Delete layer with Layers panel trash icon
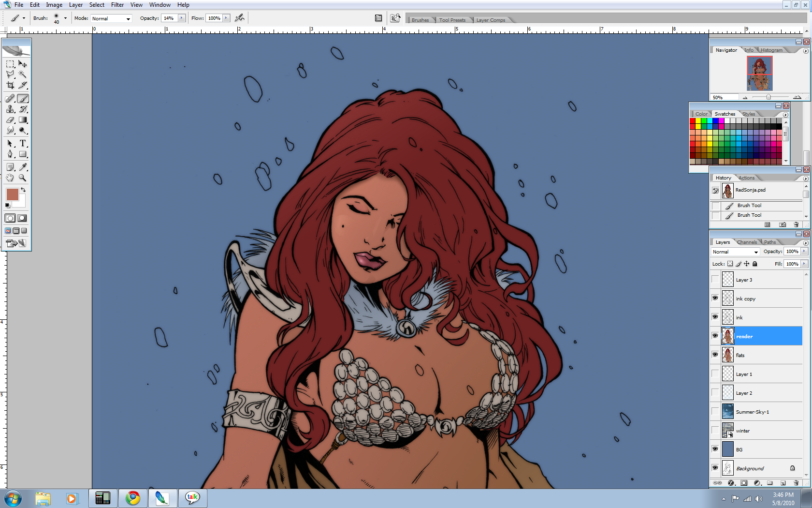Viewport: 812px width, 508px height. click(796, 483)
